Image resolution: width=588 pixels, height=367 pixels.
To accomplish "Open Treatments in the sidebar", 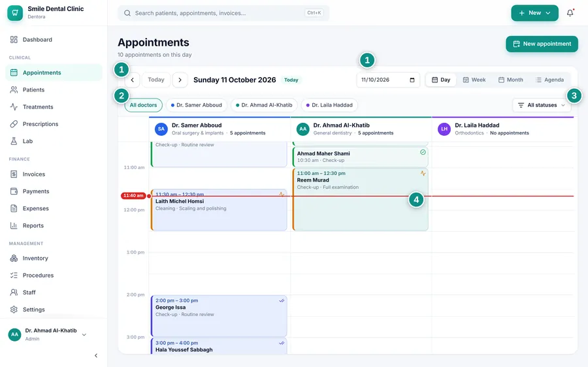I will pos(54,107).
